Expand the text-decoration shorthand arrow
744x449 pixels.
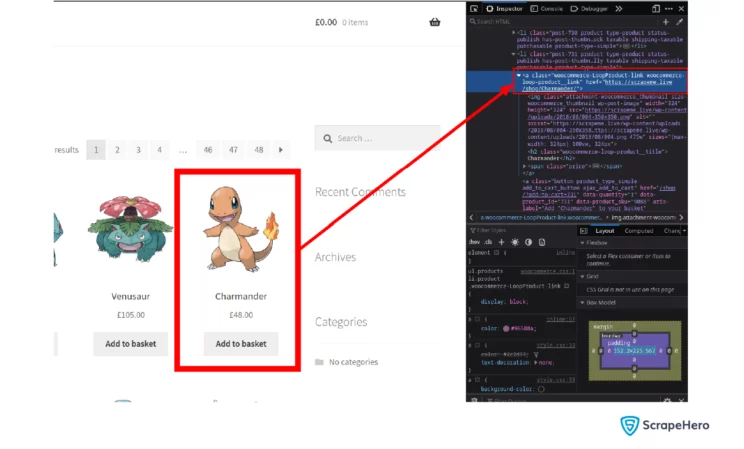tap(536, 363)
